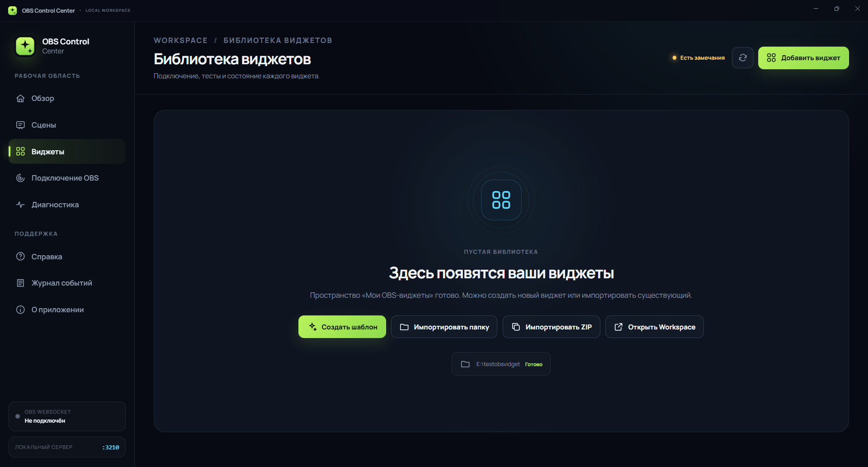Click the OBS WebSocket Не подключён card
Viewport: 868px width, 467px height.
click(x=67, y=416)
